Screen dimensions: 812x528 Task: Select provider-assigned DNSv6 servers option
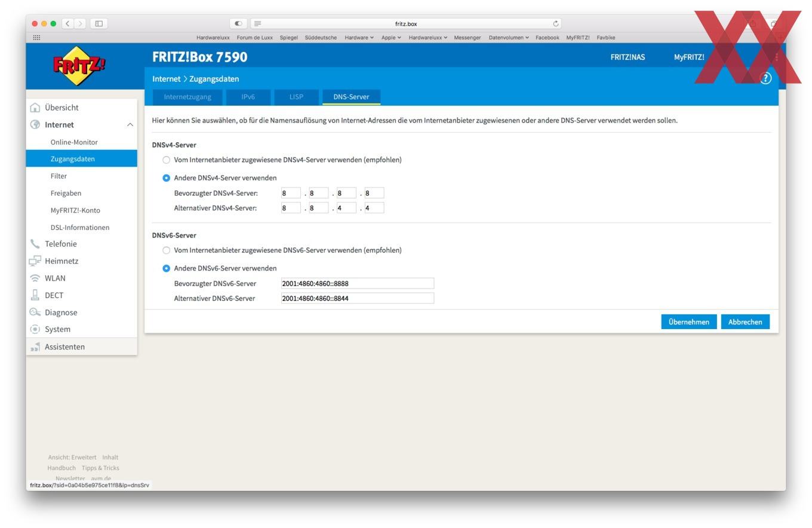167,250
